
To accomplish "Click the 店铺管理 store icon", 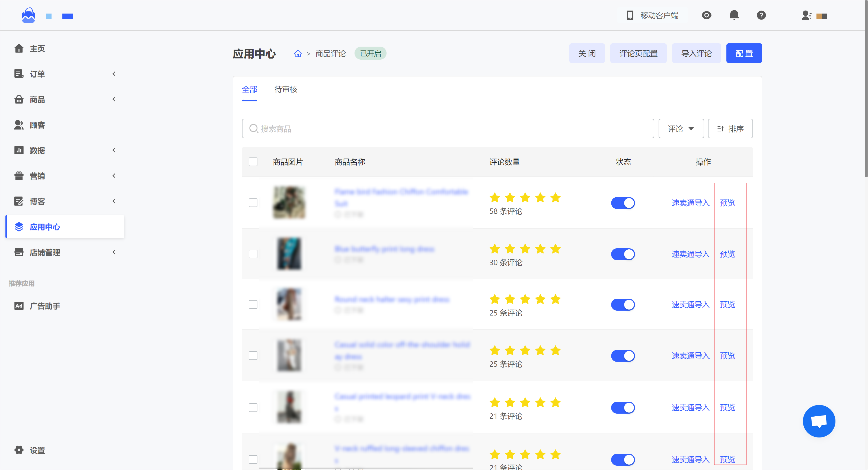I will click(19, 252).
